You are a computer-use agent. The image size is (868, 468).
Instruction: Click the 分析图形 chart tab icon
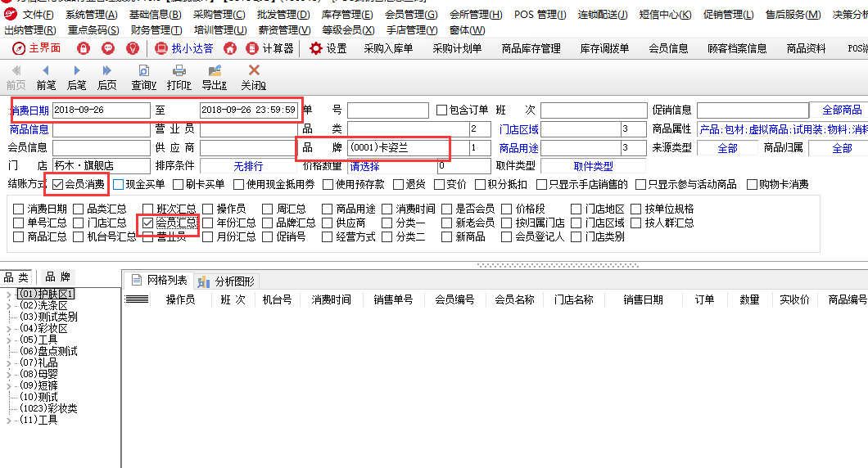click(203, 281)
